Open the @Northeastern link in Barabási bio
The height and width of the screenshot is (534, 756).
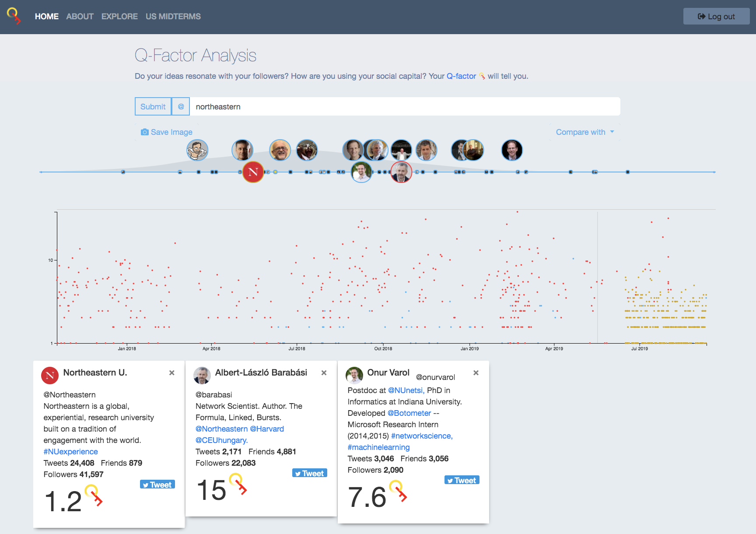(x=221, y=429)
